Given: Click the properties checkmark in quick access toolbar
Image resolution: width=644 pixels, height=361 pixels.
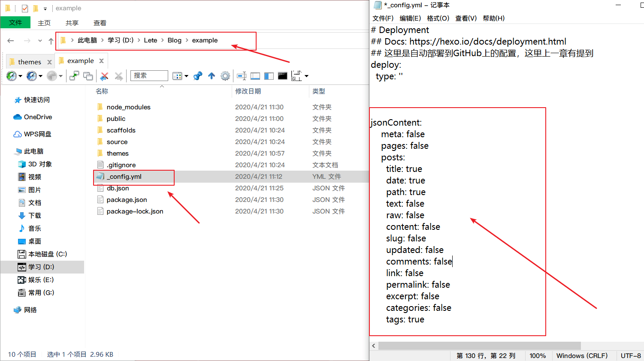Looking at the screenshot, I should pos(25,8).
